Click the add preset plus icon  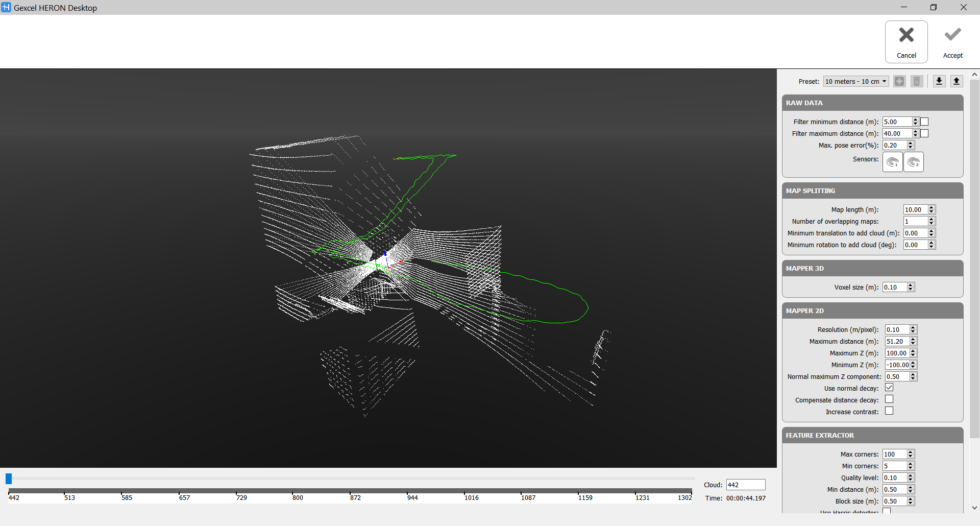(899, 81)
